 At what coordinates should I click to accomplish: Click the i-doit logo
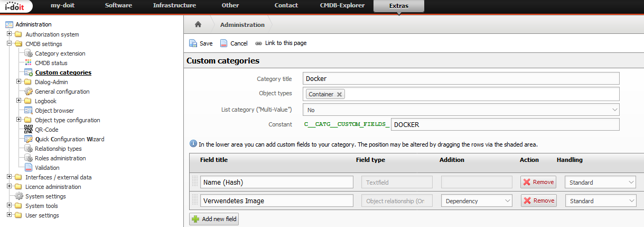[x=16, y=6]
